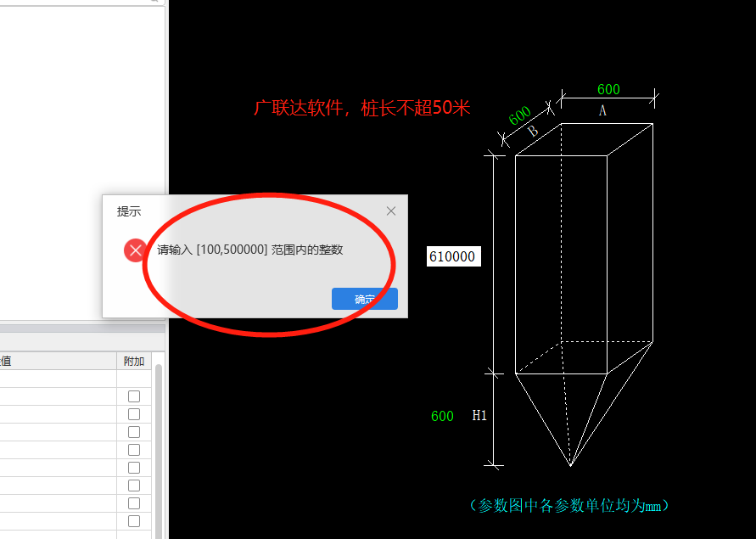Tick the sixth checkbox under the 附加 column
Image resolution: width=756 pixels, height=539 pixels.
[134, 486]
